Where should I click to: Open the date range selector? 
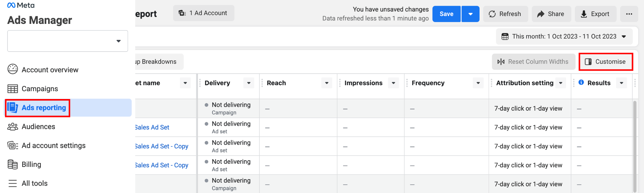click(x=565, y=36)
